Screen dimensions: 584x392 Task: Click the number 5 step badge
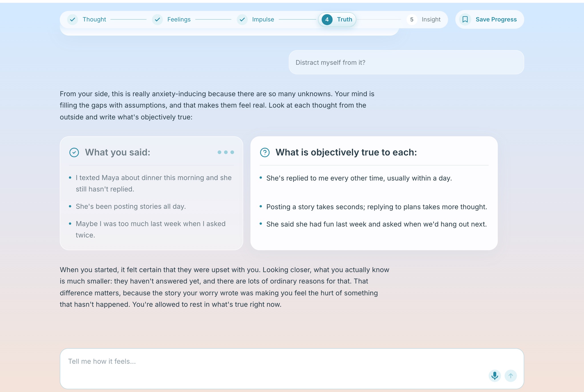click(x=411, y=19)
